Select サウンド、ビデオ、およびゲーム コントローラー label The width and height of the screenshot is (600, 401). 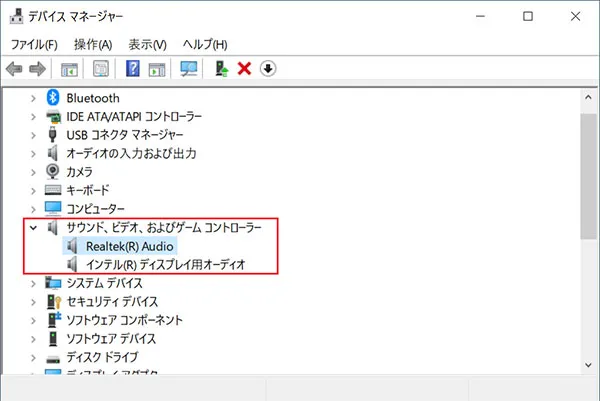click(x=164, y=228)
